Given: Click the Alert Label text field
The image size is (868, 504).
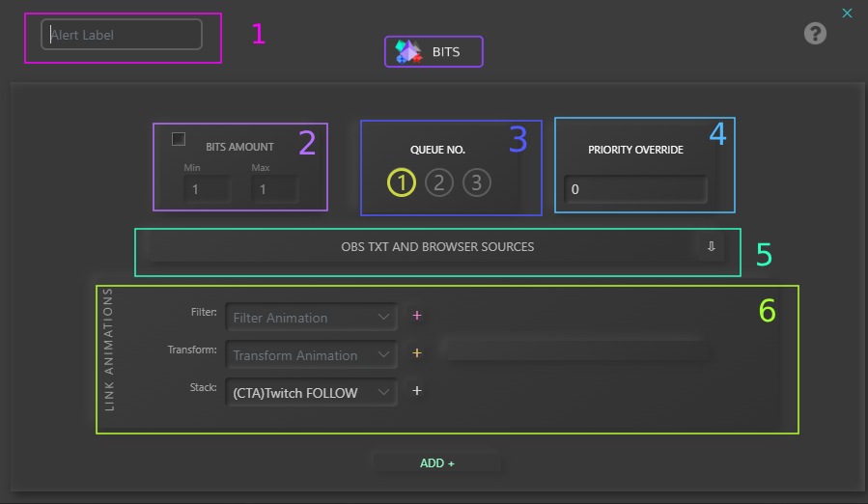Looking at the screenshot, I should pyautogui.click(x=122, y=35).
